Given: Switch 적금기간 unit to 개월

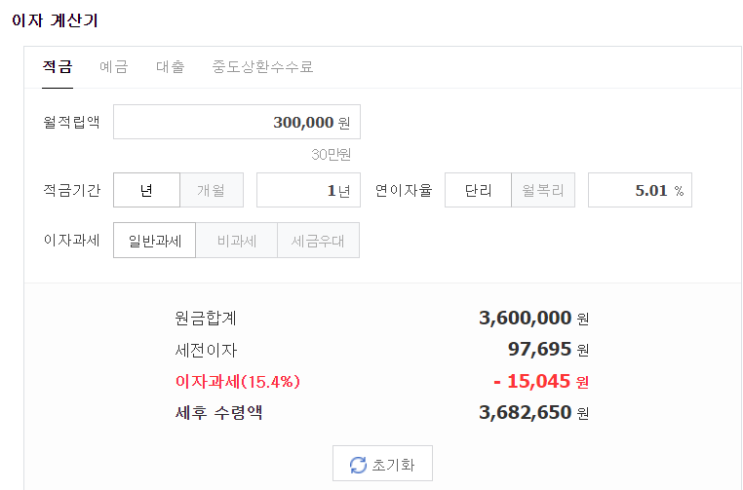Looking at the screenshot, I should 210,190.
